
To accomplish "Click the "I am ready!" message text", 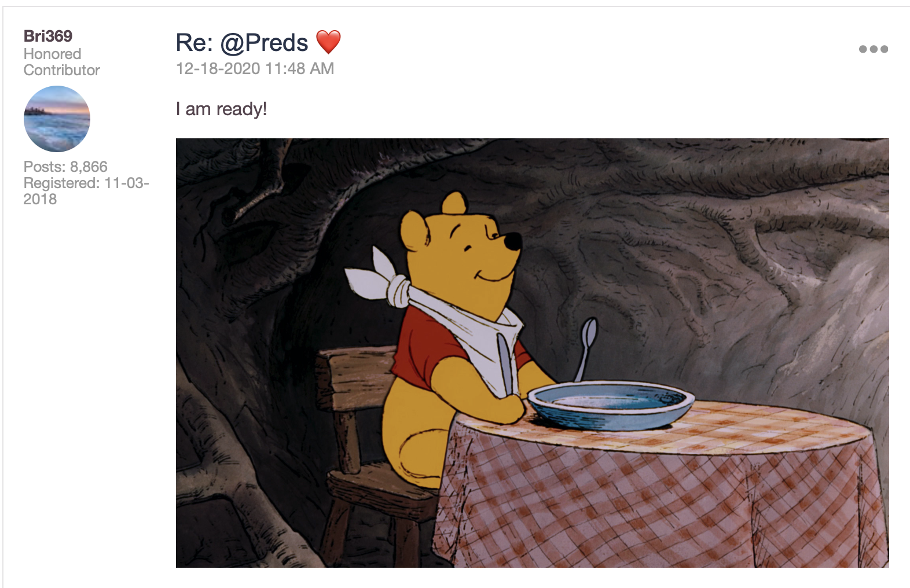I will [x=221, y=109].
